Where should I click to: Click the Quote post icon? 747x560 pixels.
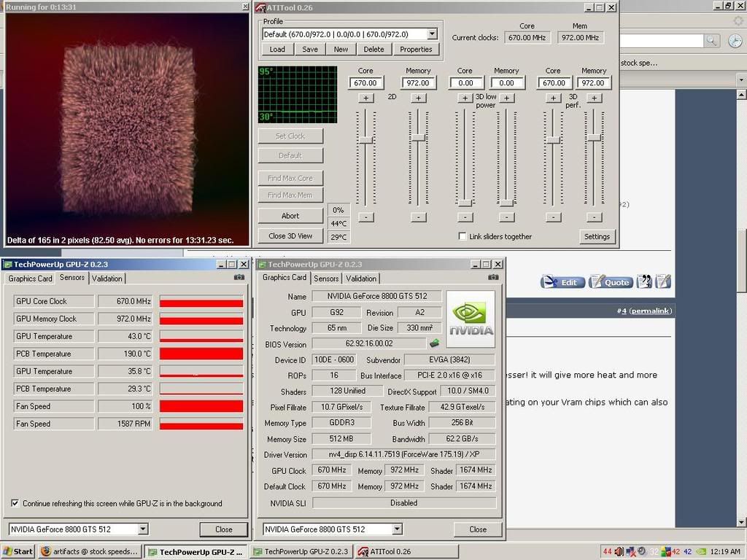[611, 281]
